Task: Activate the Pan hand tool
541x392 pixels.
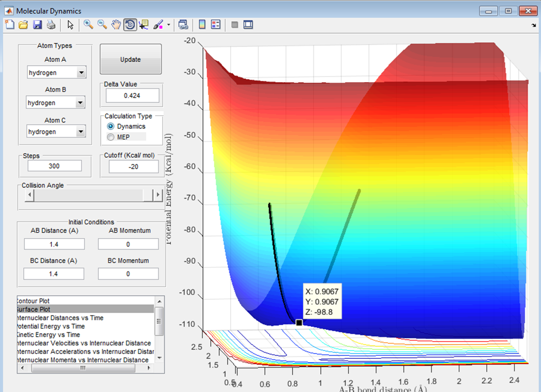Action: tap(116, 25)
